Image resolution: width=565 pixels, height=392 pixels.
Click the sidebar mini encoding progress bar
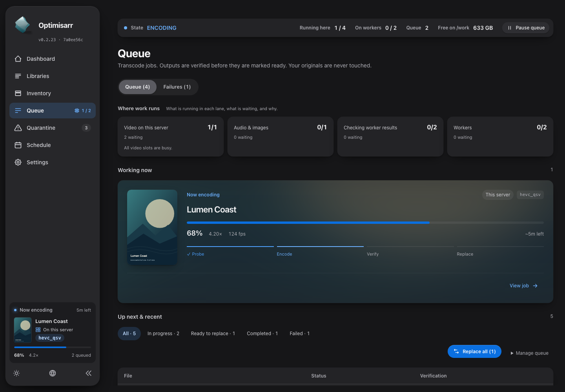point(53,347)
